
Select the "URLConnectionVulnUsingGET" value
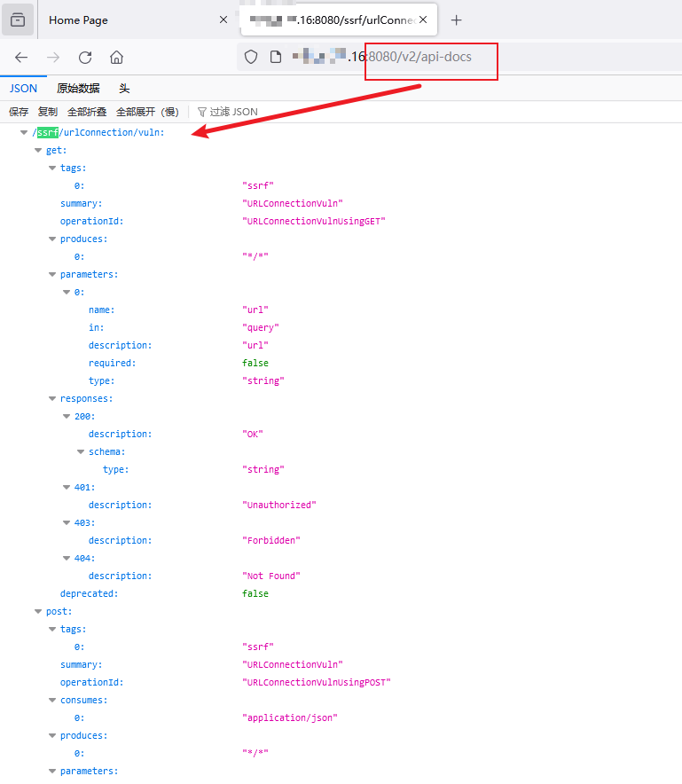pos(314,221)
